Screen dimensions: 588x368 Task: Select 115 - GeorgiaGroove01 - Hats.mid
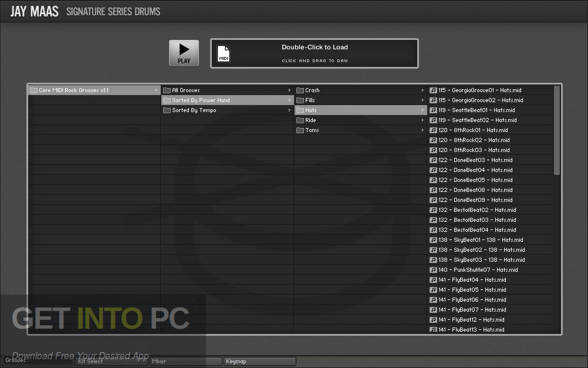[491, 90]
